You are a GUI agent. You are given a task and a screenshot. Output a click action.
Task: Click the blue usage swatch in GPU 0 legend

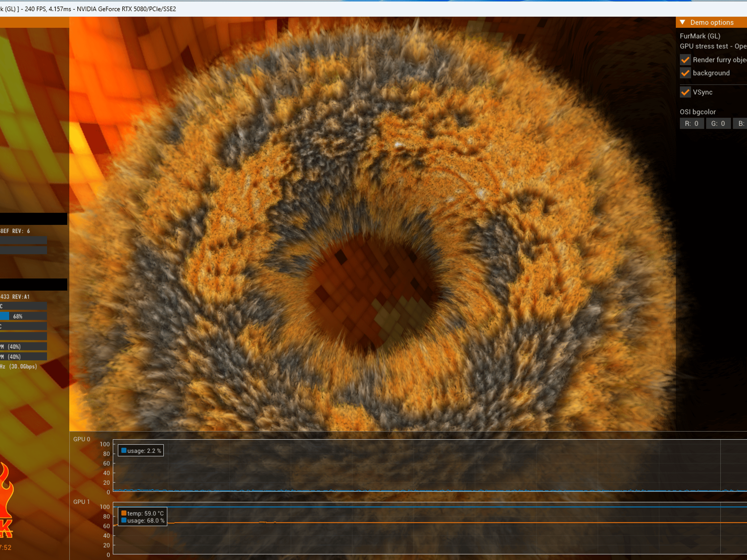click(x=124, y=450)
